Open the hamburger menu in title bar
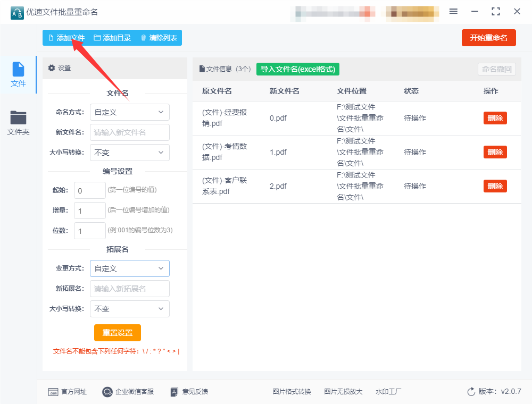The height and width of the screenshot is (404, 532). (x=453, y=12)
